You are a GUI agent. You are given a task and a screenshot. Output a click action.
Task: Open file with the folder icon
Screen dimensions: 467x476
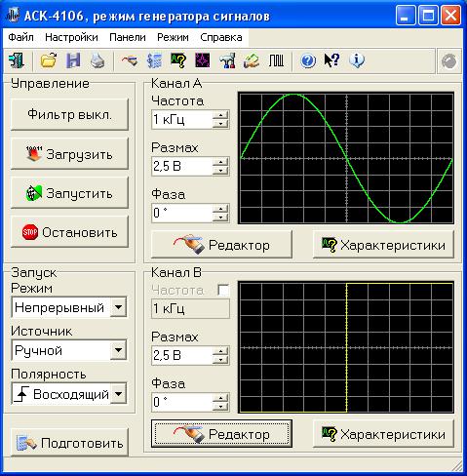(49, 60)
